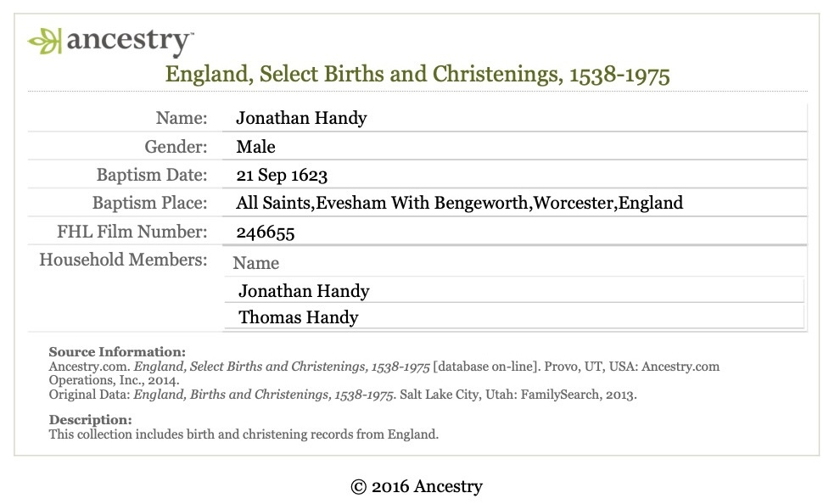
Task: Click the Name value Jonathan Handy
Action: coord(301,118)
